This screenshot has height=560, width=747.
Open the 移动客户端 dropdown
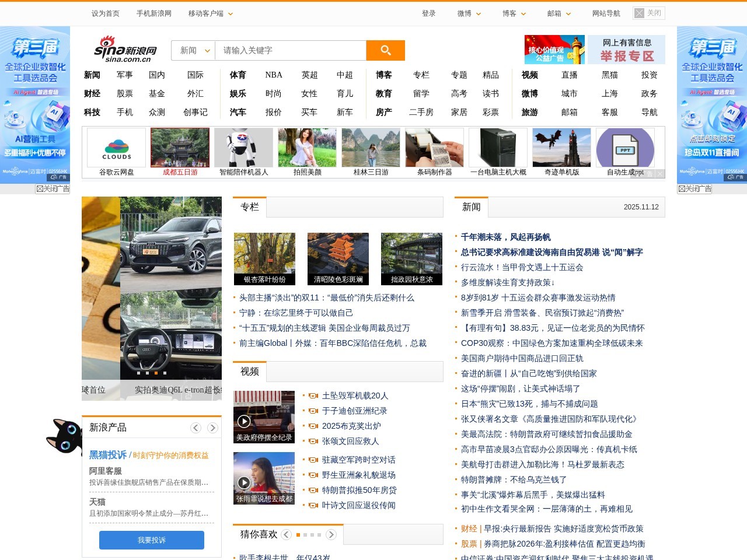pos(207,13)
